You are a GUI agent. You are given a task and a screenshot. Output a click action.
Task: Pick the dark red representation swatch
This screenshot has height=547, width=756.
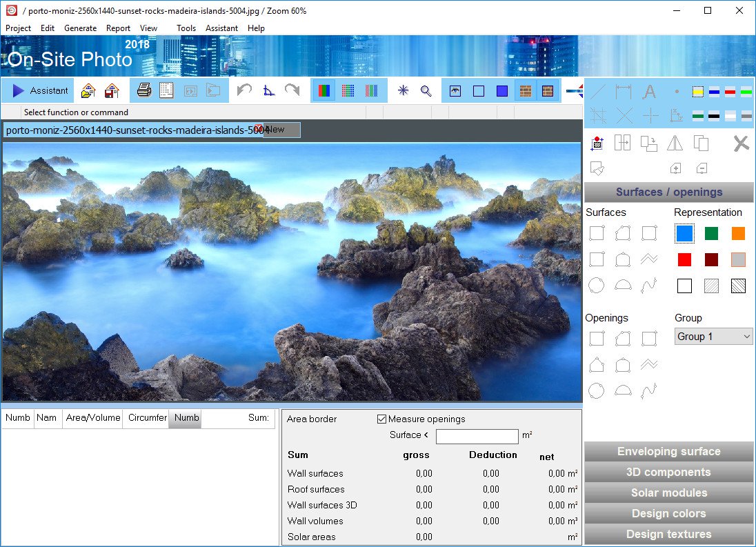711,259
